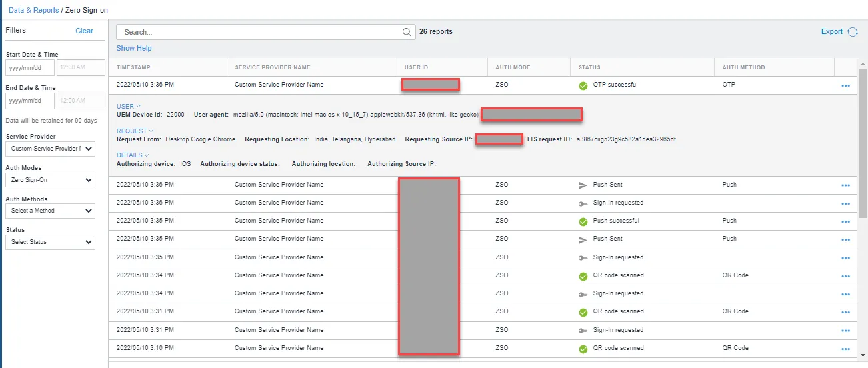Collapse the DETAILS section
Viewport: 868px width, 368px height.
133,155
